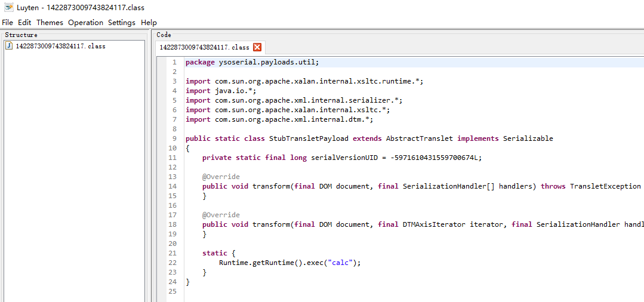Open the Settings menu

(122, 22)
